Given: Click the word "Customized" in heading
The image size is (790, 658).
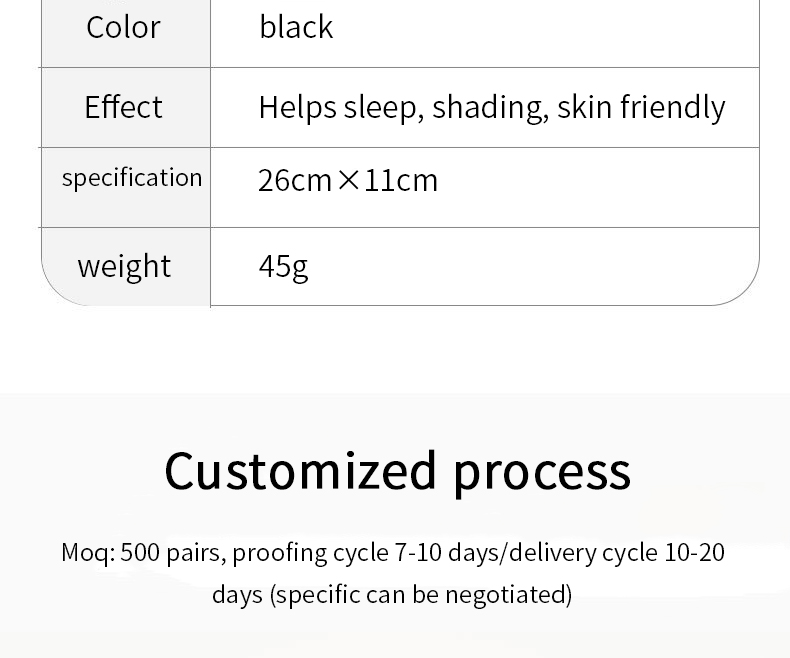Looking at the screenshot, I should [300, 471].
